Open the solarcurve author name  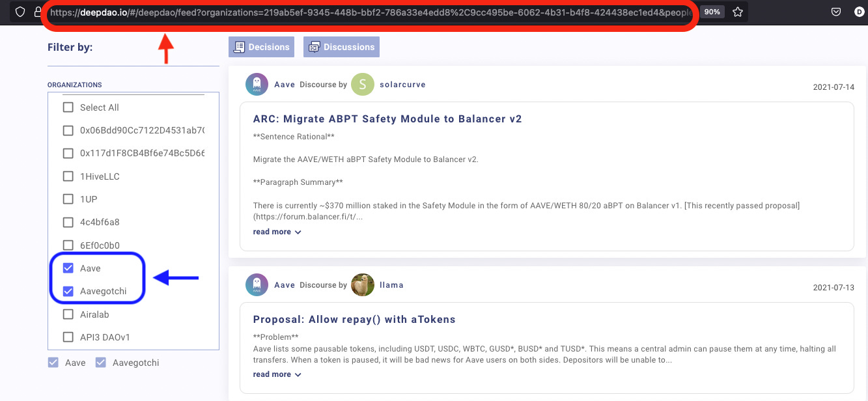(402, 85)
